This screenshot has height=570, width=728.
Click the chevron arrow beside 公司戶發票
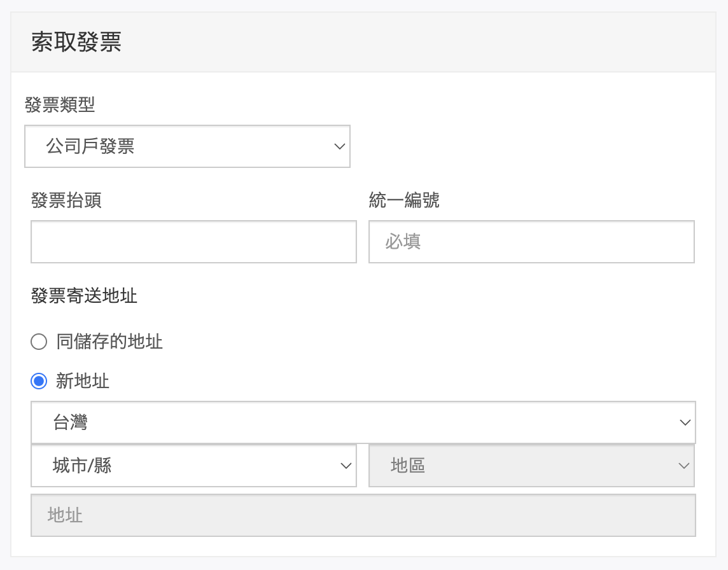(x=339, y=146)
